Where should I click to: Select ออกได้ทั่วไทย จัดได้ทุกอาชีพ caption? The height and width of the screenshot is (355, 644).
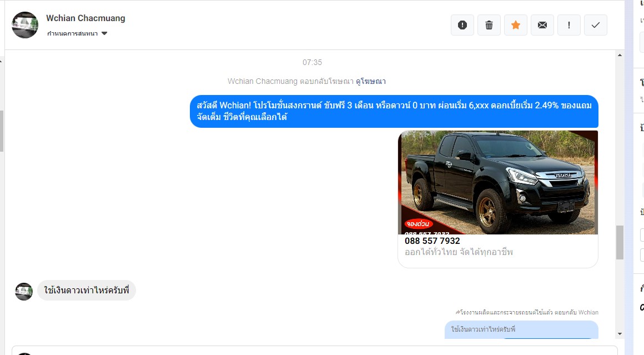(x=459, y=252)
